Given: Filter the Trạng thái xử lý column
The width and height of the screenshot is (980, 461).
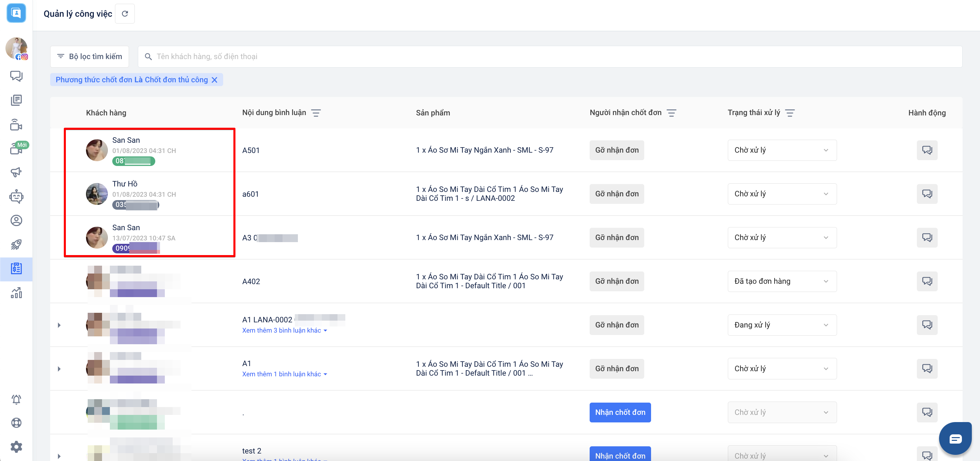Looking at the screenshot, I should tap(790, 113).
